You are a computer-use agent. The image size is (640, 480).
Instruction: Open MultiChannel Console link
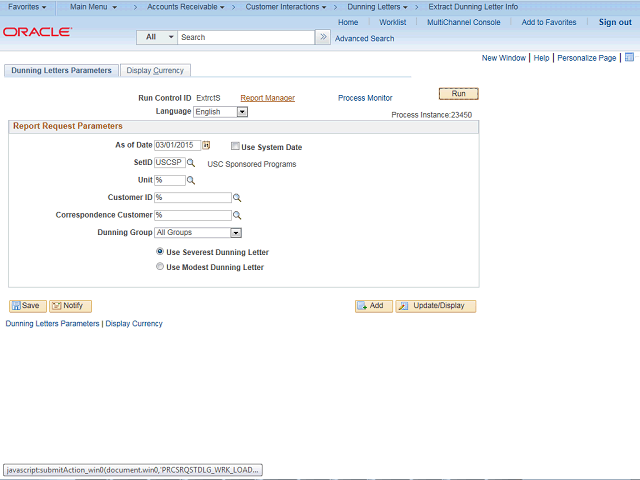click(463, 22)
